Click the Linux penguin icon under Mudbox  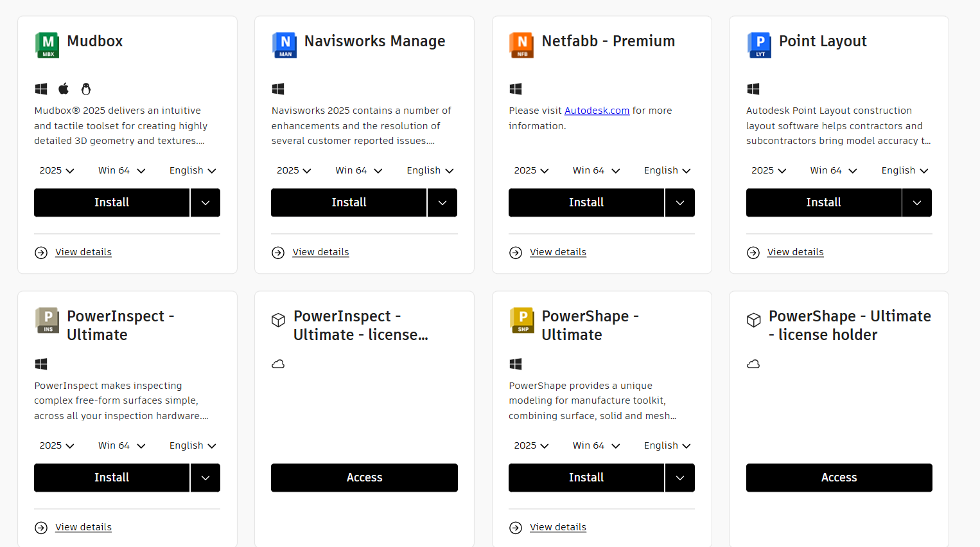coord(86,89)
